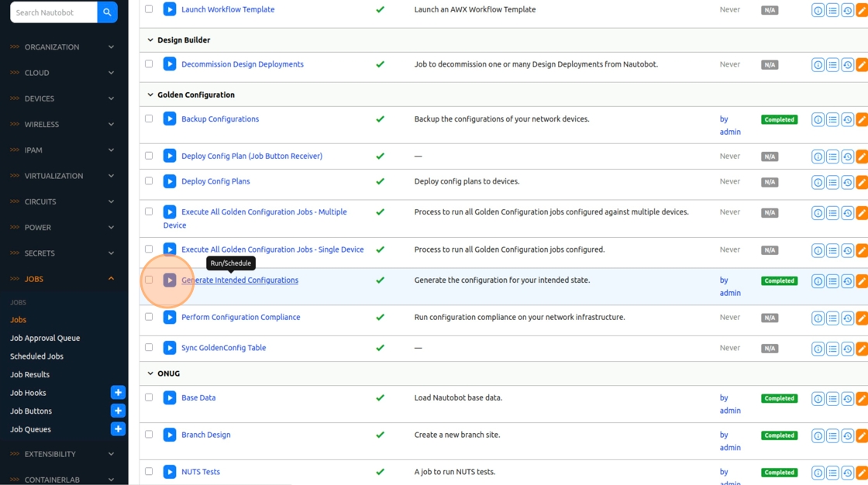Viewport: 868px width, 485px height.
Task: Open history icon for Sync GoldenConfig Table
Action: tap(847, 349)
